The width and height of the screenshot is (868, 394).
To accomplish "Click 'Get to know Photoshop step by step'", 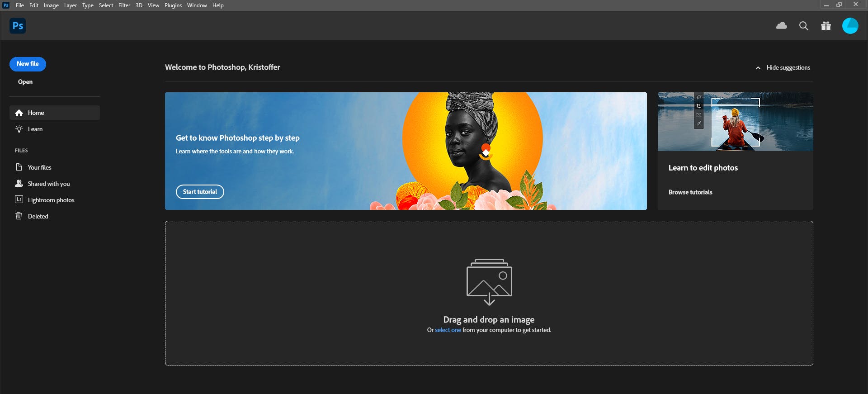I will pos(237,138).
